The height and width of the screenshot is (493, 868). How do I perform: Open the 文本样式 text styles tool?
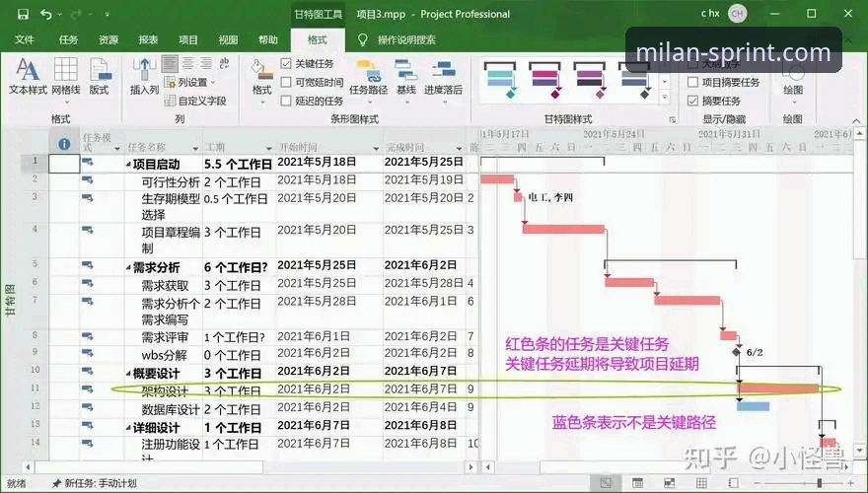point(28,76)
